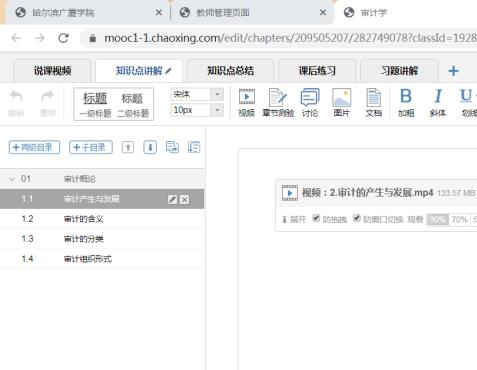477x370 pixels.
Task: Move the selected chapter down
Action: tap(150, 147)
